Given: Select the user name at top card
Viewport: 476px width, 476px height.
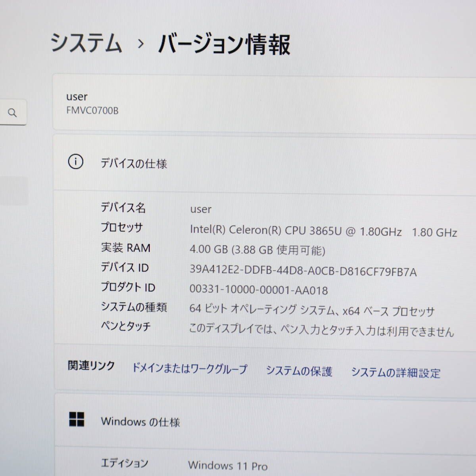Looking at the screenshot, I should tap(77, 96).
